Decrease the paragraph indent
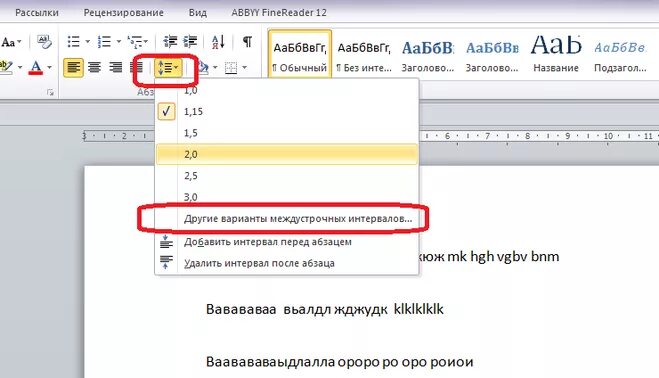659x378 pixels. (x=170, y=42)
